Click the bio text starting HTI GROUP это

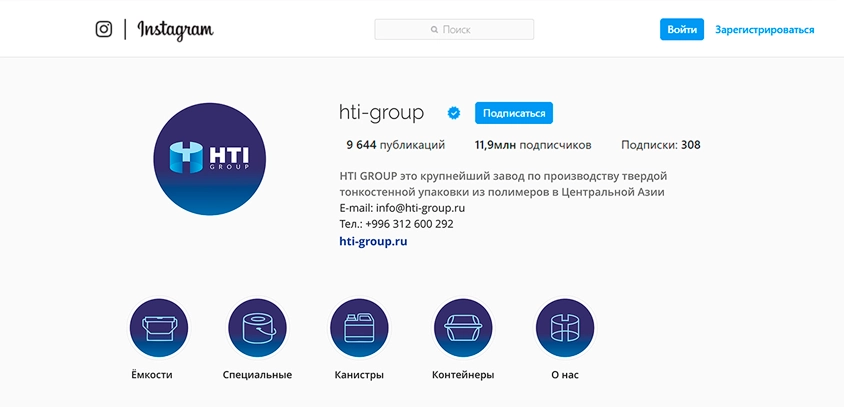(503, 184)
